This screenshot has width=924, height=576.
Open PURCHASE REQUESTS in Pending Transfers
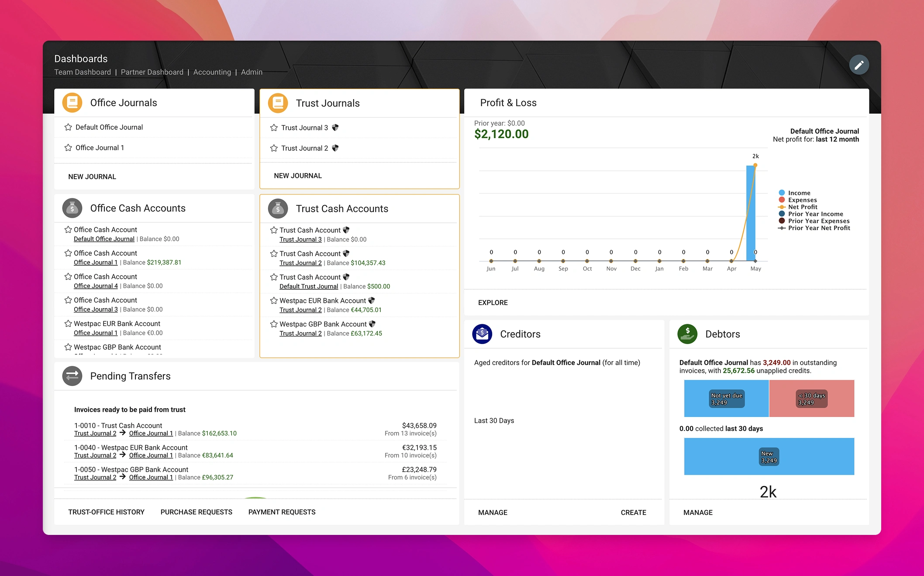point(196,512)
